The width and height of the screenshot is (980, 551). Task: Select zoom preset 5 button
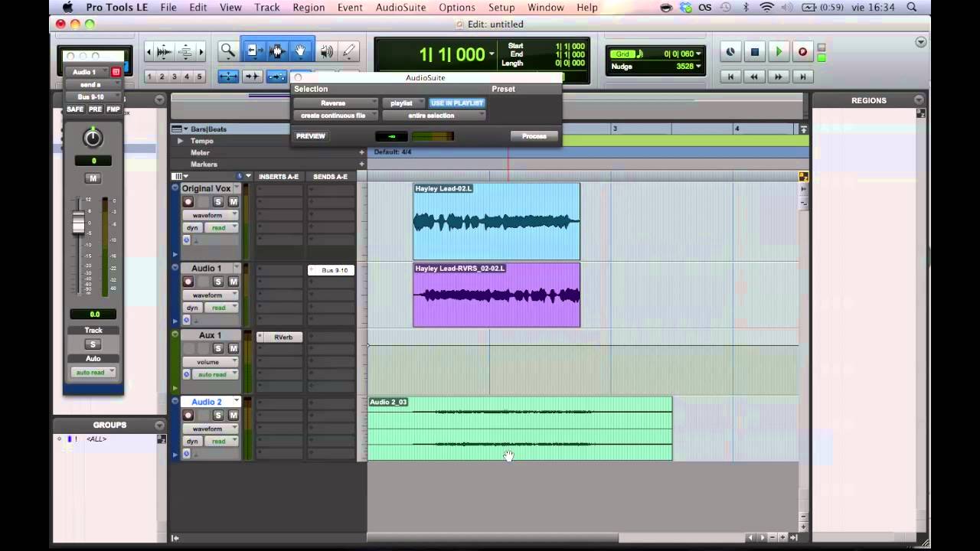(x=200, y=77)
